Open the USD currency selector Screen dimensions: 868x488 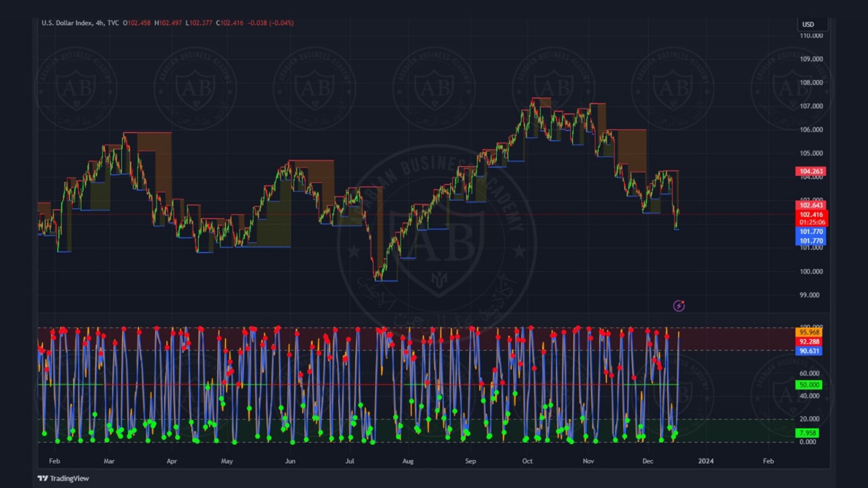click(x=812, y=24)
